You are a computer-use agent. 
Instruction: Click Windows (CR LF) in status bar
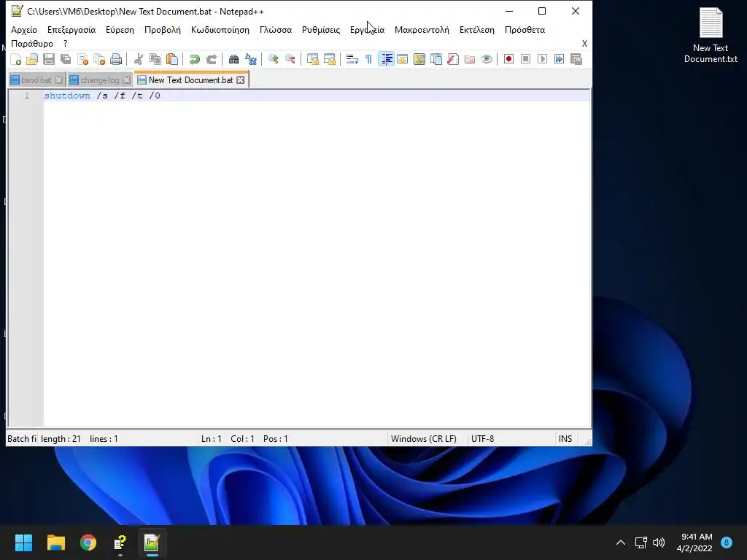pyautogui.click(x=424, y=438)
